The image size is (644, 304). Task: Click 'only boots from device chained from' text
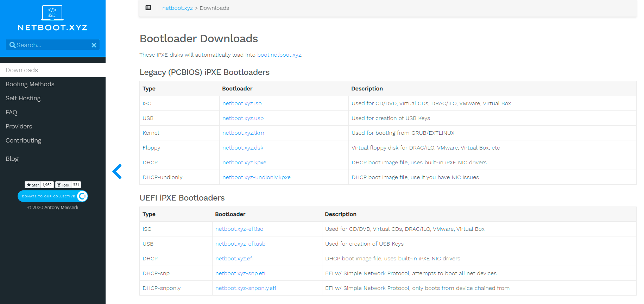pos(461,288)
